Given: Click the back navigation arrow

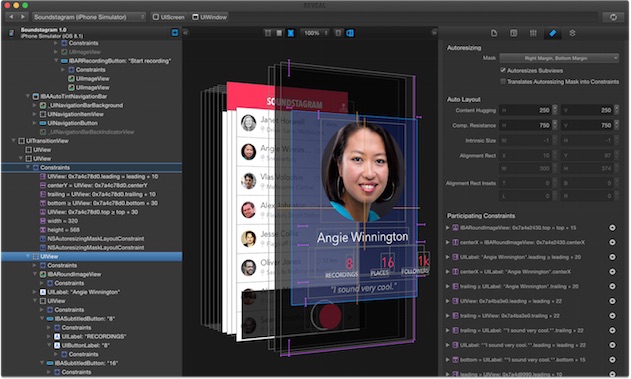Looking at the screenshot, I should coord(11,17).
